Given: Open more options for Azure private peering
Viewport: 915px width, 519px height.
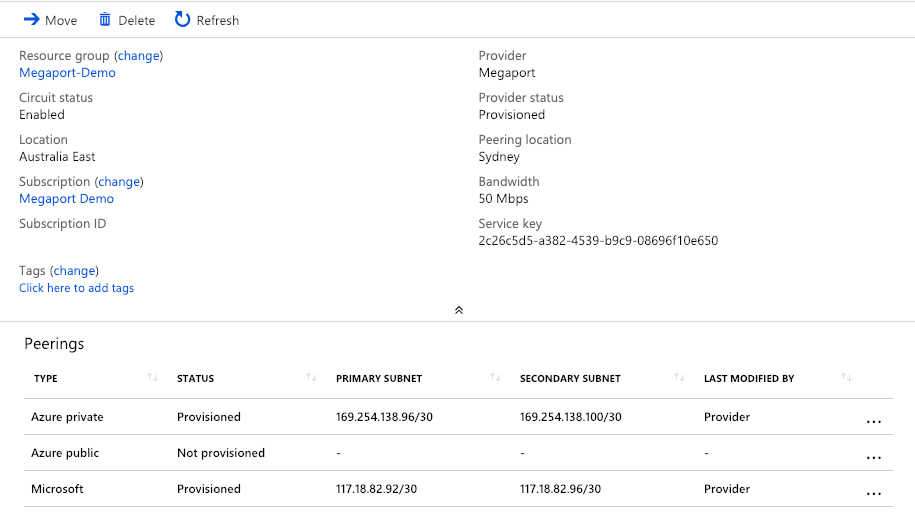Looking at the screenshot, I should (x=873, y=422).
